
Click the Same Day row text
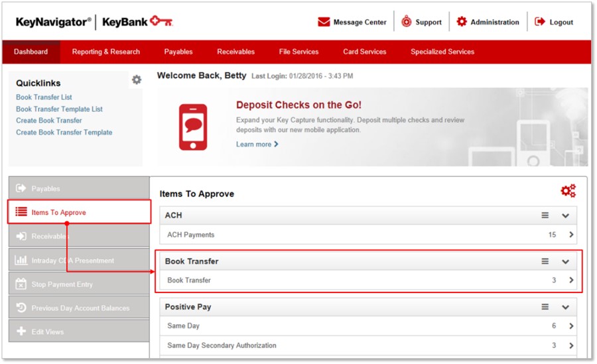[183, 326]
